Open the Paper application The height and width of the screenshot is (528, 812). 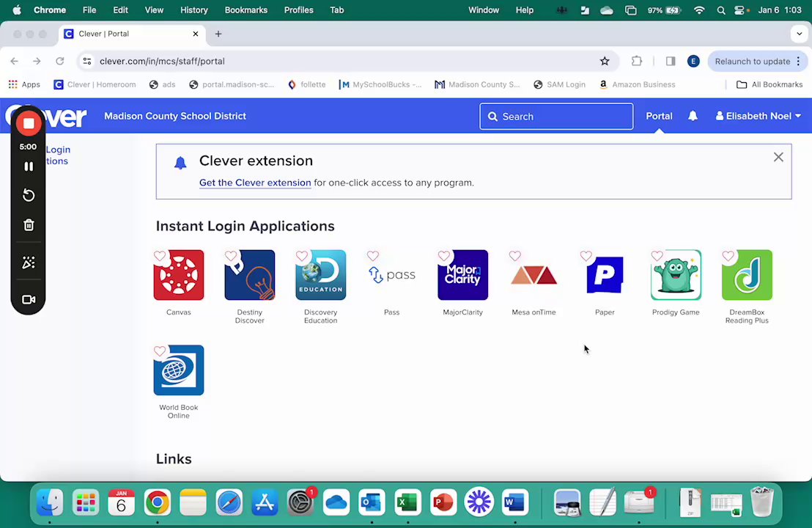(605, 275)
